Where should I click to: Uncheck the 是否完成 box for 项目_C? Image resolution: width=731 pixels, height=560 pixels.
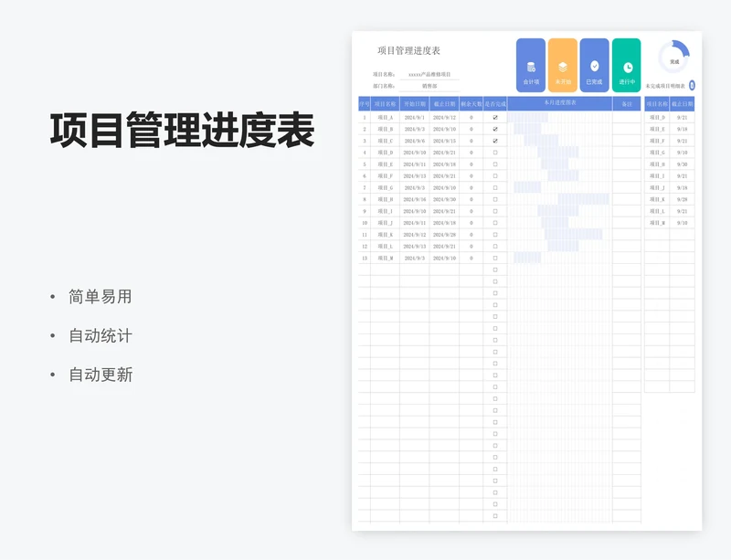(495, 141)
